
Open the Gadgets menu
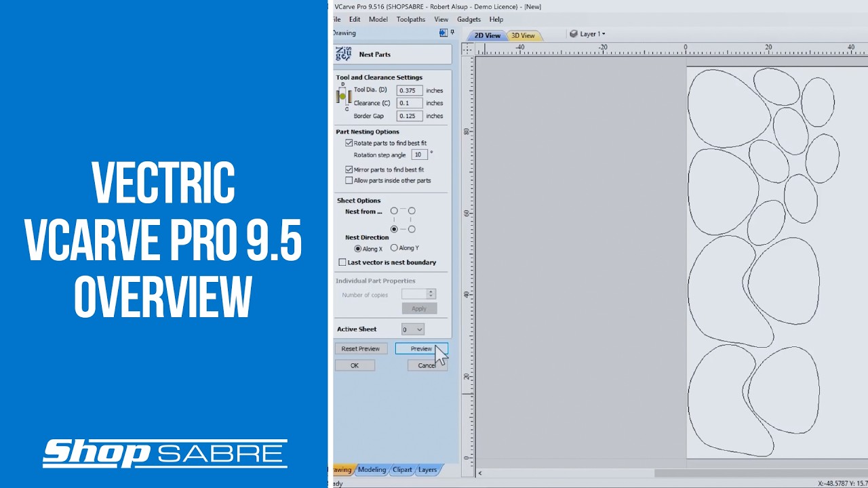(469, 20)
